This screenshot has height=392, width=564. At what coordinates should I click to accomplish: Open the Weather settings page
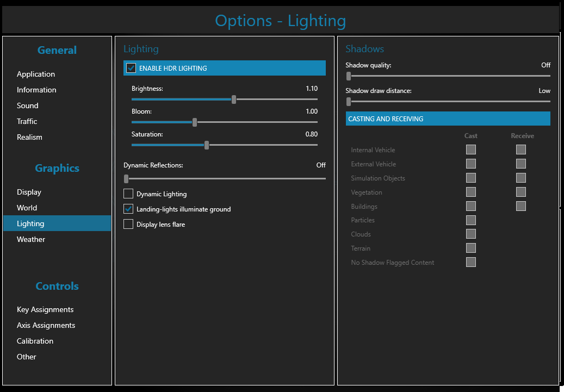(31, 239)
